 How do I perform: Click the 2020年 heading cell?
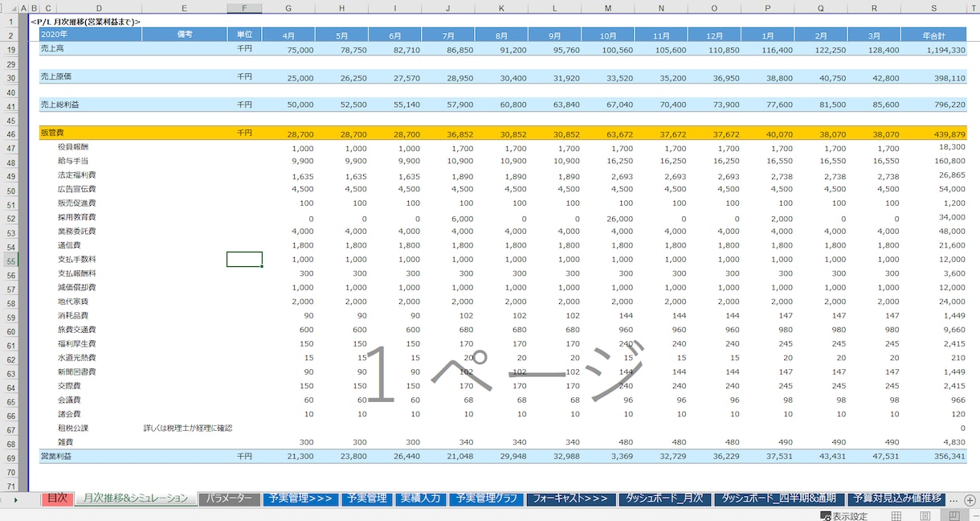tap(91, 35)
